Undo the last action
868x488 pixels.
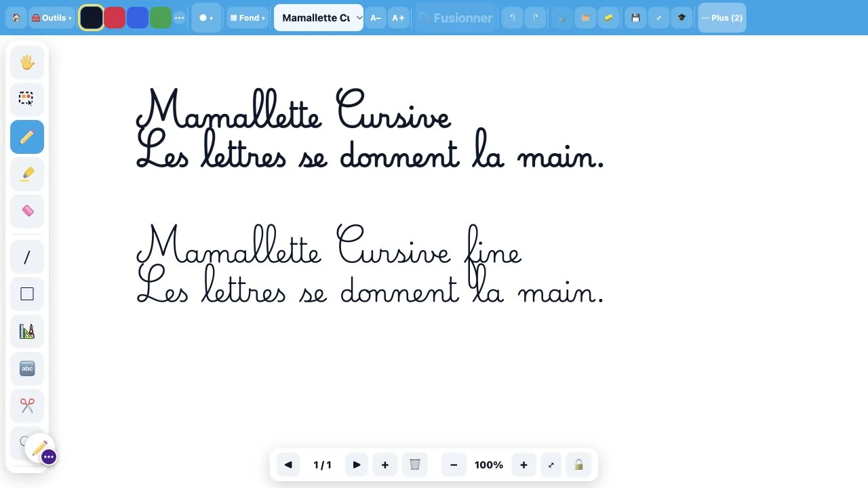pos(512,18)
